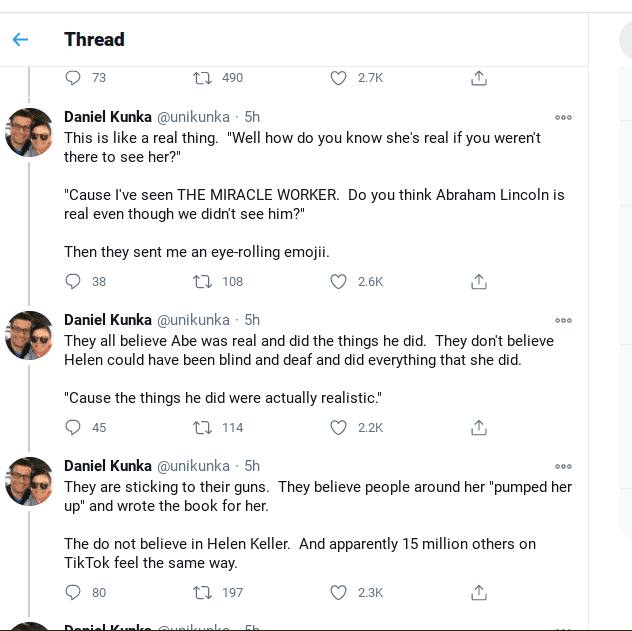Share the 'sticking to their guns' tweet

point(478,593)
